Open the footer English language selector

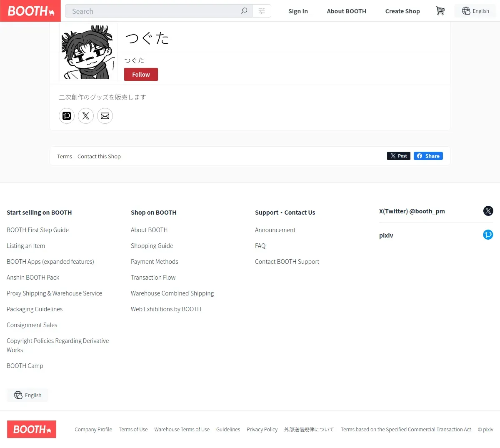27,395
